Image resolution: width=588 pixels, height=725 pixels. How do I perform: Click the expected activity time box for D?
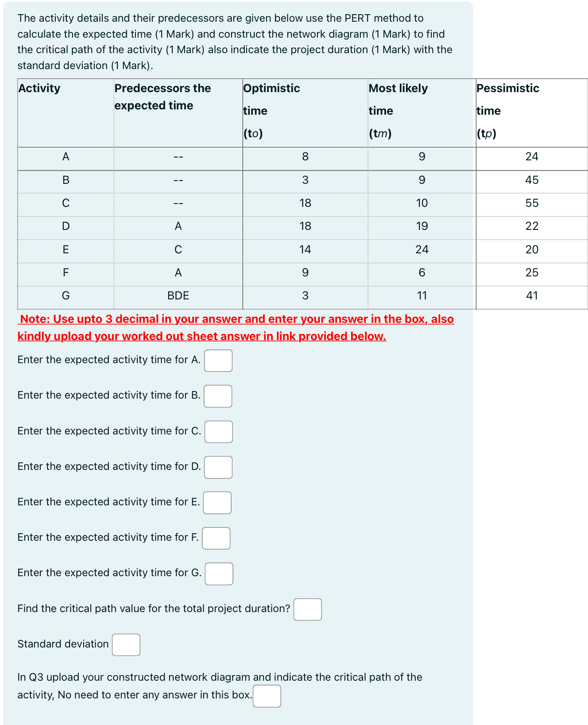(218, 468)
